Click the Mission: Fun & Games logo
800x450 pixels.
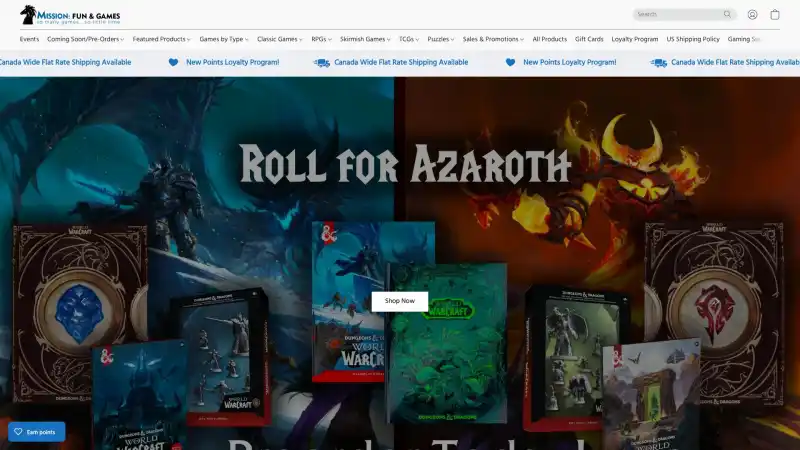pyautogui.click(x=70, y=15)
